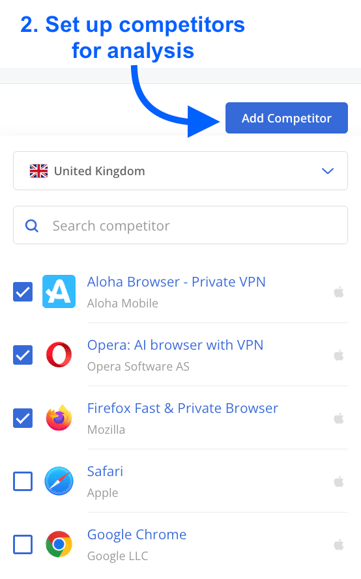This screenshot has width=361, height=579.
Task: Focus the Search competitor input field
Action: (x=180, y=225)
